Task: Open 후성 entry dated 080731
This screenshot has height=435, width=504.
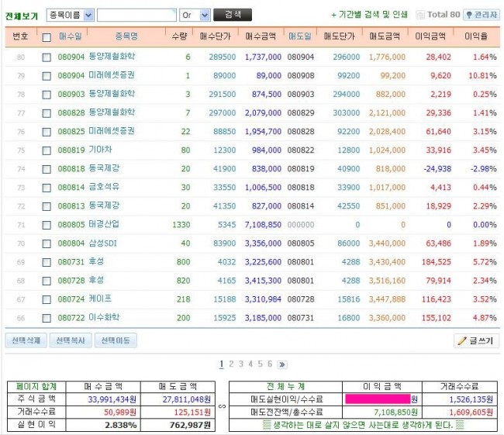Action: pos(96,262)
